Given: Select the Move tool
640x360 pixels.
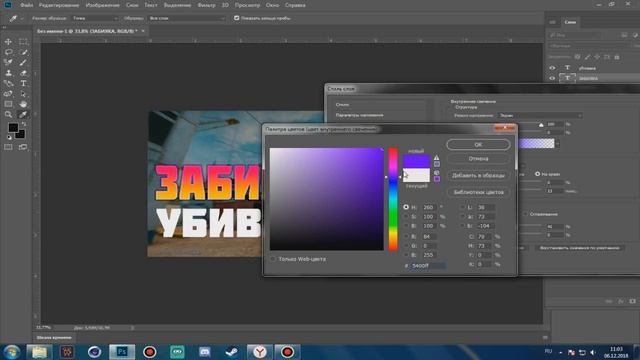Looking at the screenshot, I should coord(8,42).
